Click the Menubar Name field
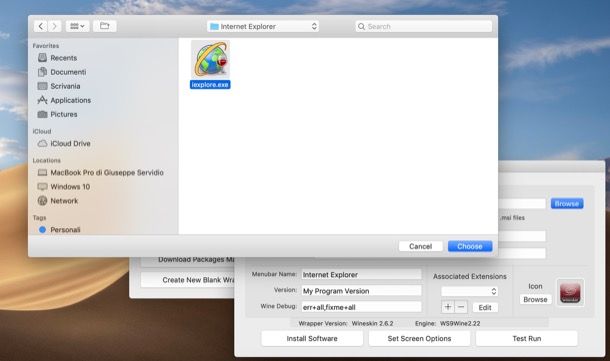The width and height of the screenshot is (610, 361). [x=361, y=275]
